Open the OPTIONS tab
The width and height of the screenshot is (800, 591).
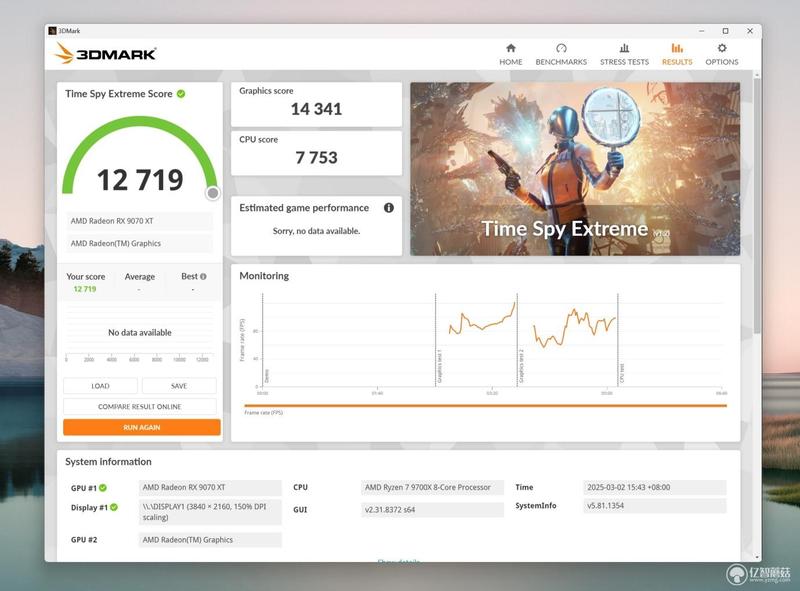tap(721, 54)
